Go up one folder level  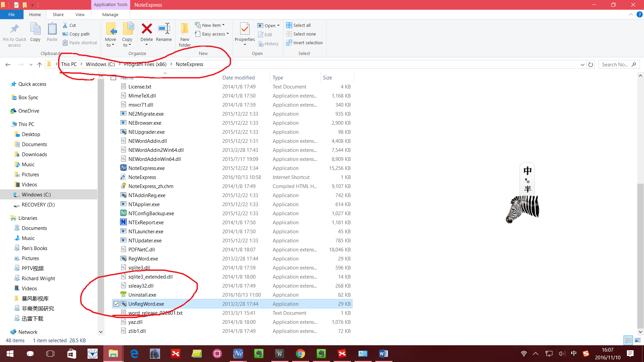(x=40, y=64)
